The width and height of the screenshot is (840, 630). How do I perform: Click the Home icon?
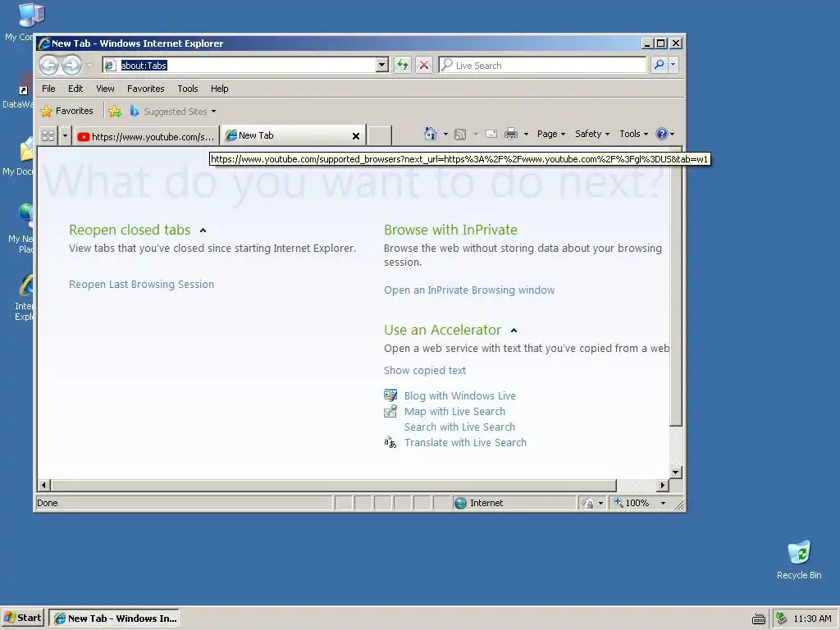(x=430, y=134)
